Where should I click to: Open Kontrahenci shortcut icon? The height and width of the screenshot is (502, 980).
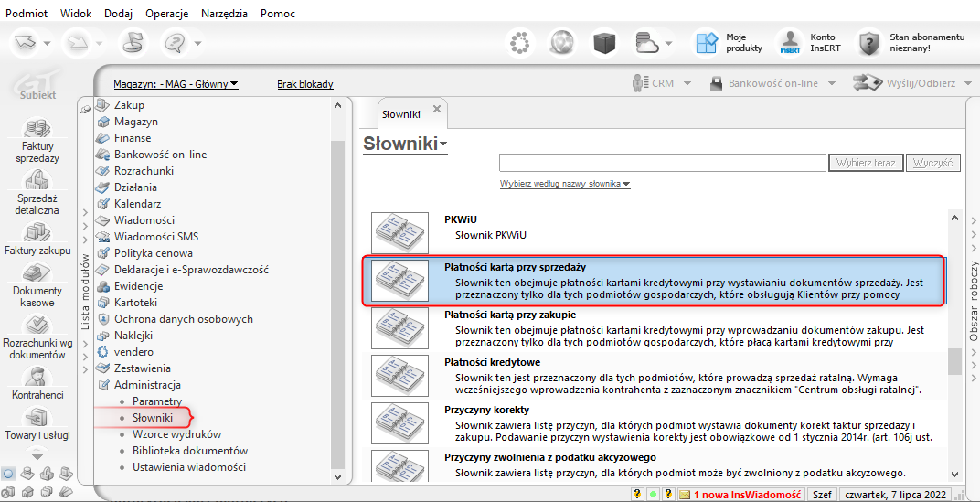coord(37,377)
